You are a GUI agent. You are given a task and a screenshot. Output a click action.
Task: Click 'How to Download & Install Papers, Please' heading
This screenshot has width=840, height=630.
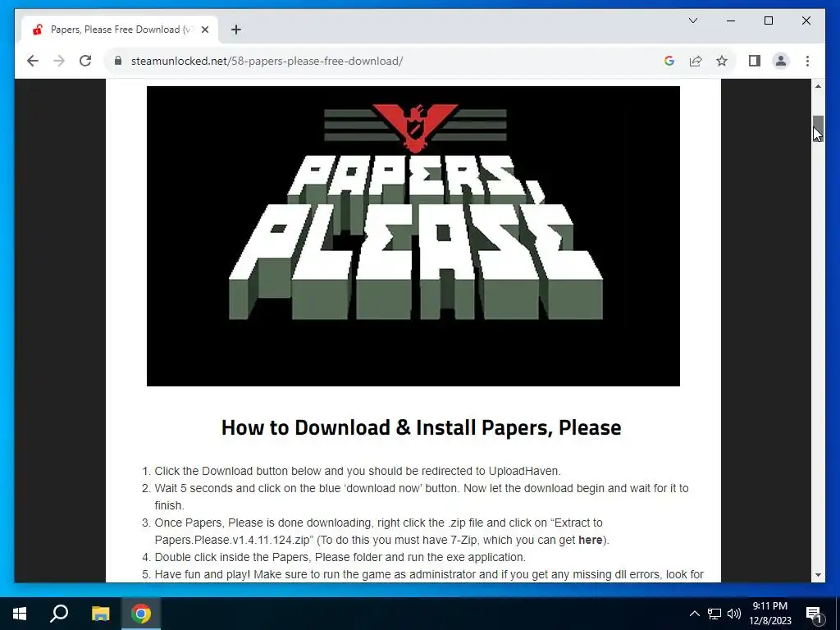coord(421,427)
